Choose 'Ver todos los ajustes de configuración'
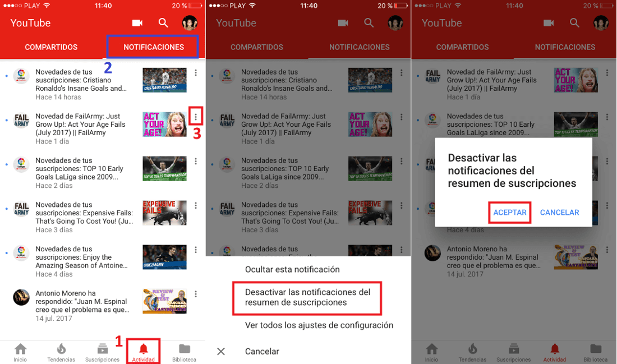617x364 pixels. [319, 325]
